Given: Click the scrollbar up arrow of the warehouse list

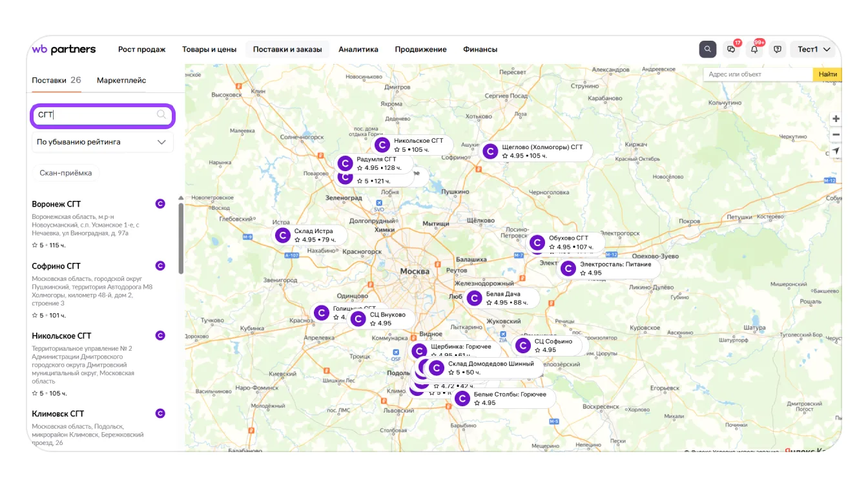Looking at the screenshot, I should pos(181,198).
